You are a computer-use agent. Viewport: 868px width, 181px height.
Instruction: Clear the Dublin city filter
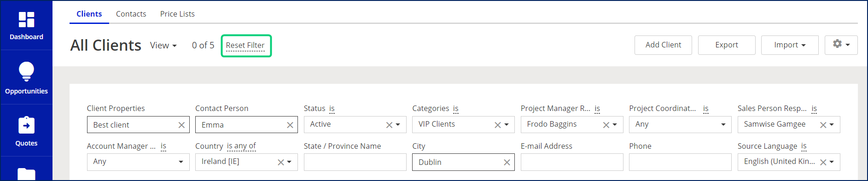pos(507,162)
